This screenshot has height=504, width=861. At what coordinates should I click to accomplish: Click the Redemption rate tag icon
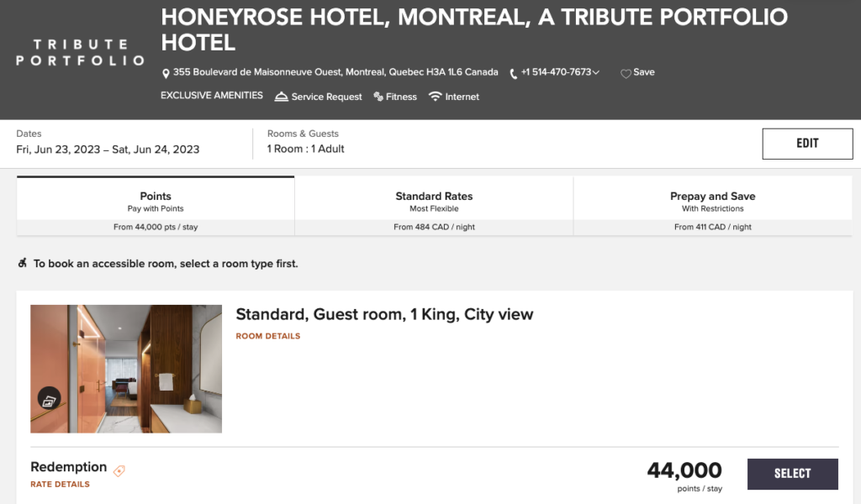click(119, 470)
